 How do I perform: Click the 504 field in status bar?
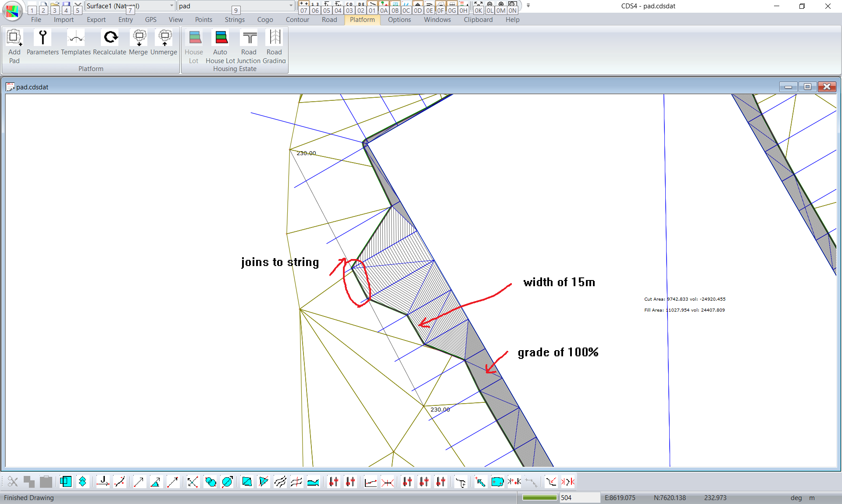tap(579, 498)
